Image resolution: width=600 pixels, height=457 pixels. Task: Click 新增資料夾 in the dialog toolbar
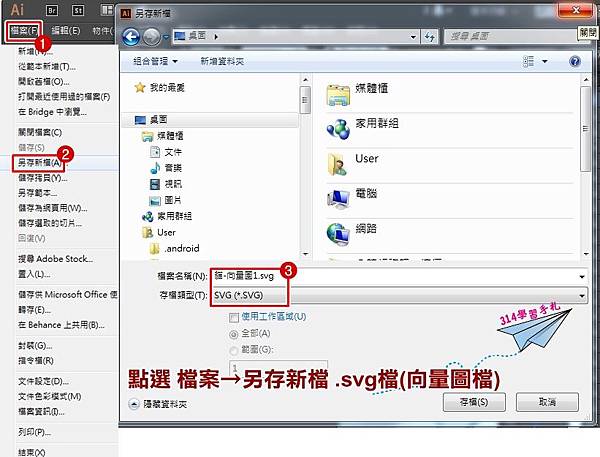tap(222, 61)
